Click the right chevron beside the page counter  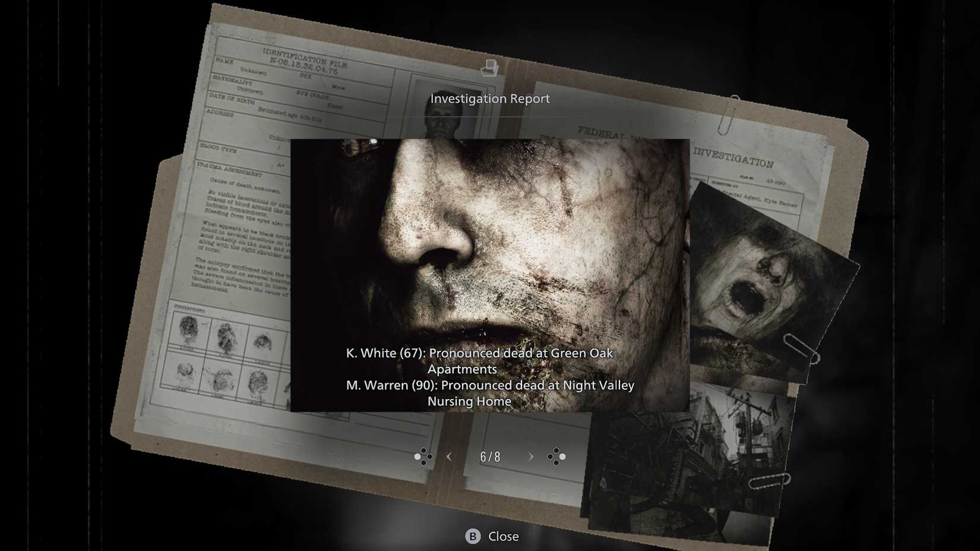click(530, 457)
